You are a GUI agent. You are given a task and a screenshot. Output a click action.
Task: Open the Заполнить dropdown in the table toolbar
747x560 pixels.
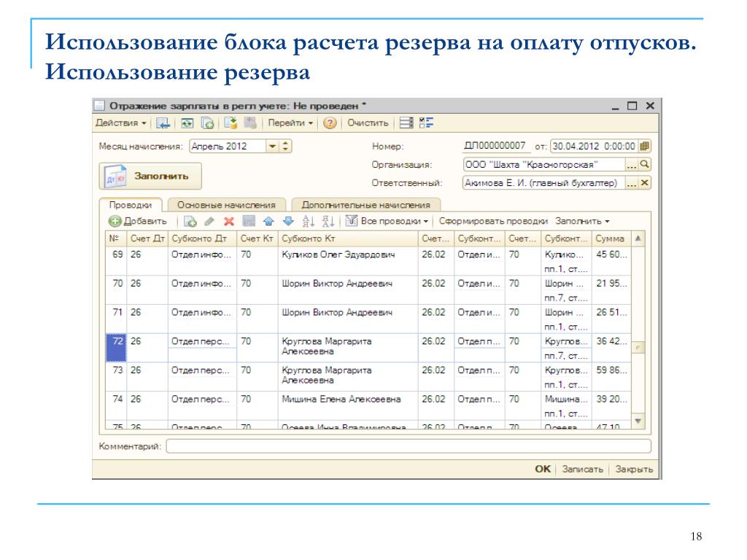pyautogui.click(x=582, y=221)
